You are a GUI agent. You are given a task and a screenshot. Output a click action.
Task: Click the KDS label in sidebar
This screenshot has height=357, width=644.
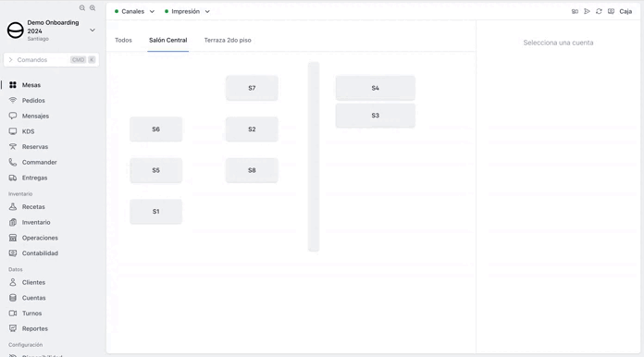(28, 131)
